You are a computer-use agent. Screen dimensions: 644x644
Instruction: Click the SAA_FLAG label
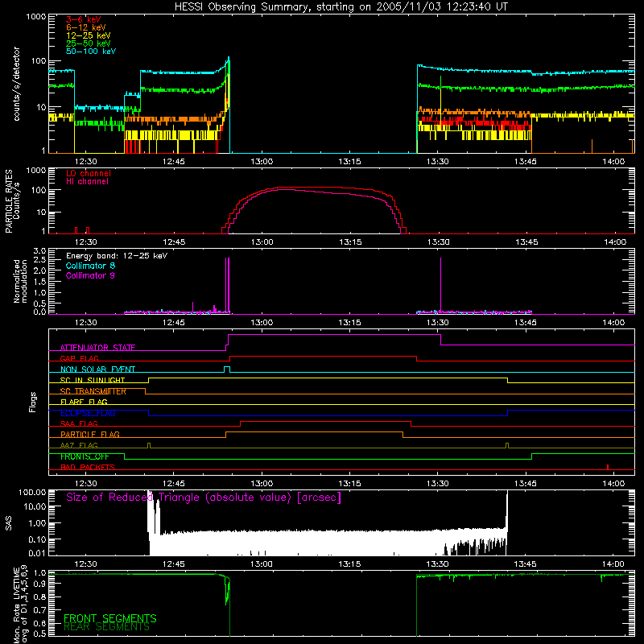79,423
